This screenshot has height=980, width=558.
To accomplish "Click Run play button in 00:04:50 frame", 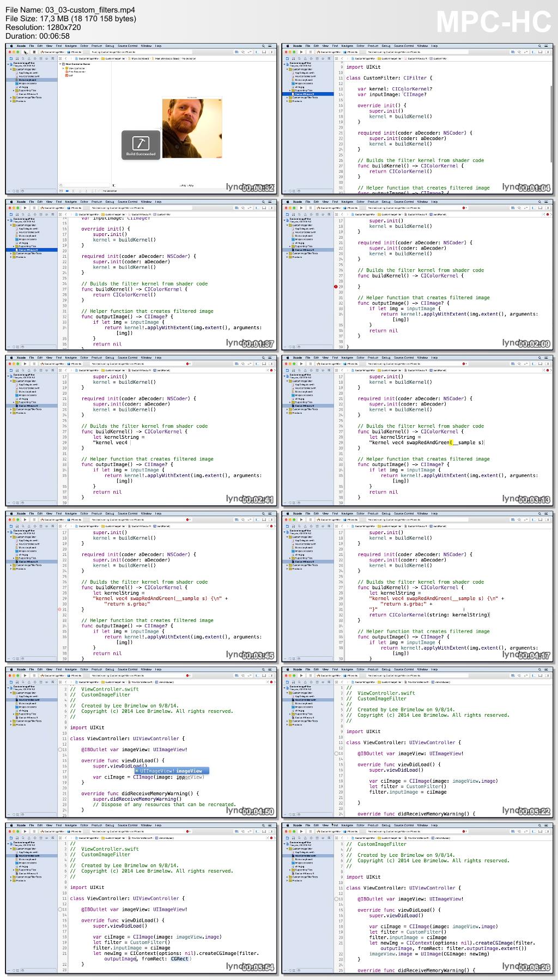I will [x=25, y=675].
